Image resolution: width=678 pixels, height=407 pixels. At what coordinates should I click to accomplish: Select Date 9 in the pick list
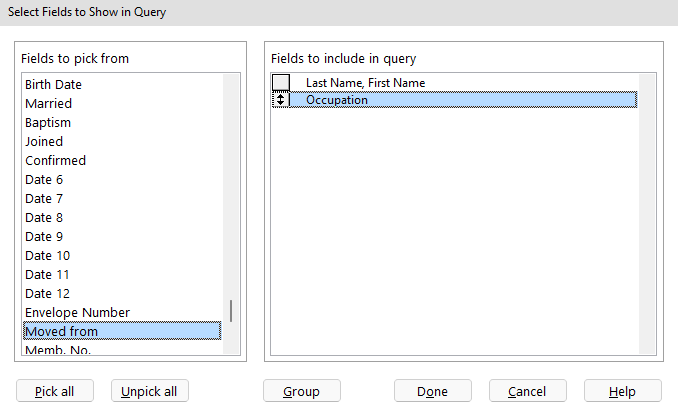tap(44, 237)
